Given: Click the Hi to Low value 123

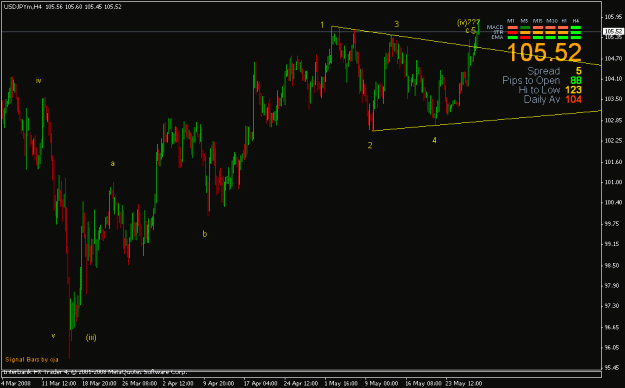Looking at the screenshot, I should [573, 90].
